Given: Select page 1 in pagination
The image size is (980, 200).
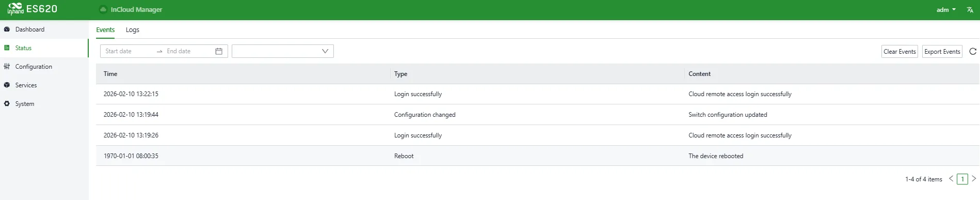Looking at the screenshot, I should click(962, 179).
